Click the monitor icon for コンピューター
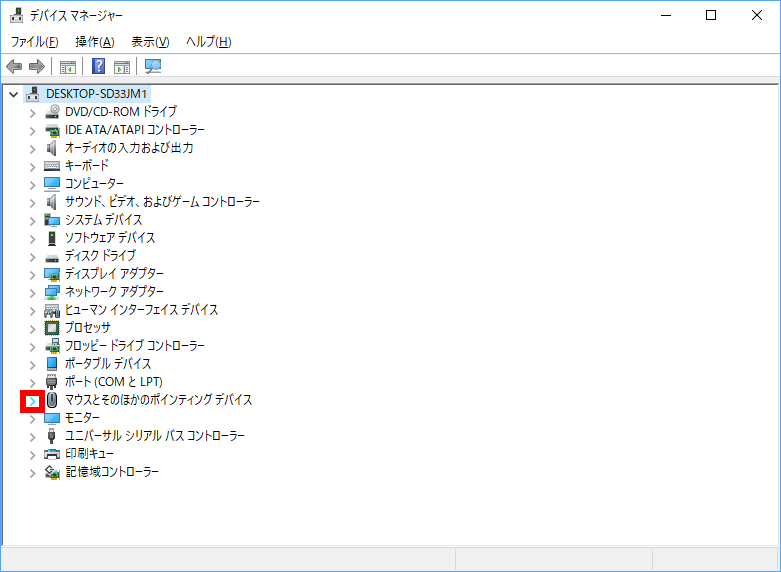The width and height of the screenshot is (781, 572). (x=52, y=184)
